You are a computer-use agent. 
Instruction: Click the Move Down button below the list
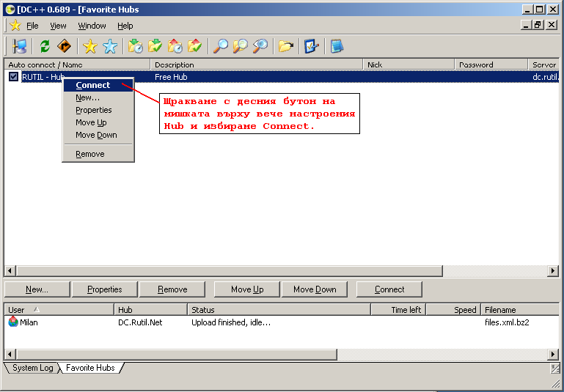click(x=315, y=289)
